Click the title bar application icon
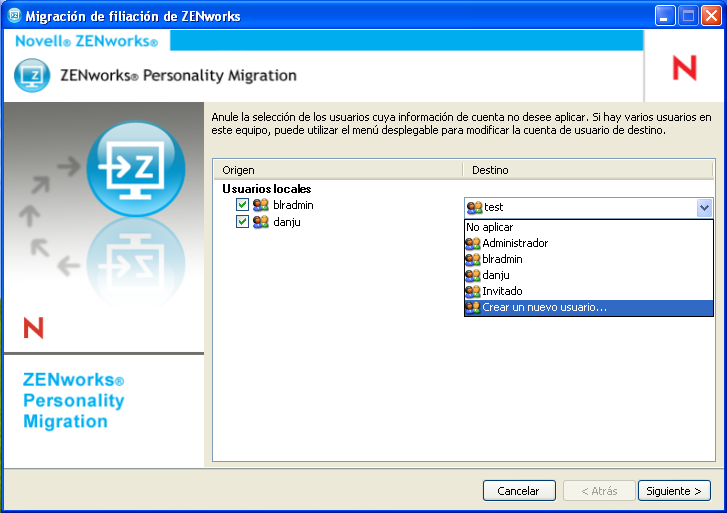Screen dimensions: 727x513 15,16
